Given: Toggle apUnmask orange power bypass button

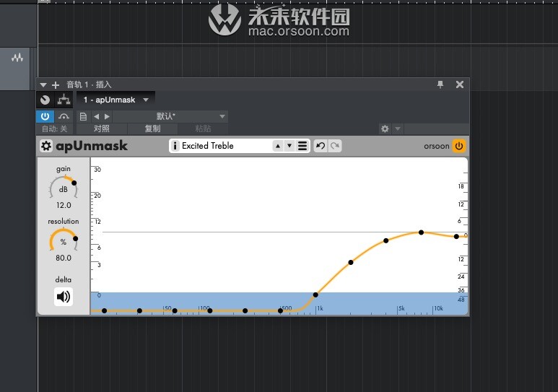Looking at the screenshot, I should pos(459,146).
